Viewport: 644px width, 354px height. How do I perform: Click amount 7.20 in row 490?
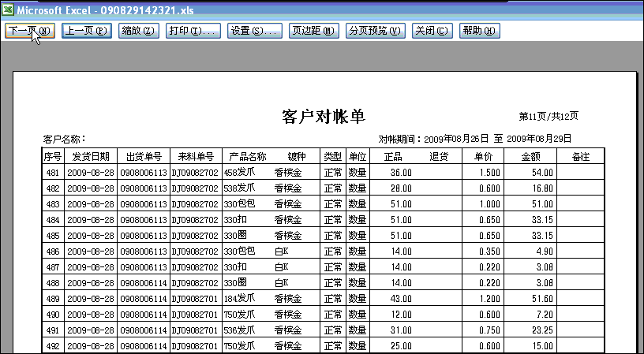(545, 315)
